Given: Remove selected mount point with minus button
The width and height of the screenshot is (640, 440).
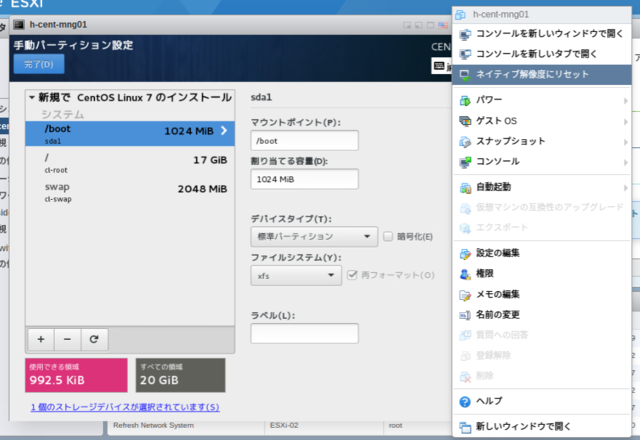Looking at the screenshot, I should 67,340.
